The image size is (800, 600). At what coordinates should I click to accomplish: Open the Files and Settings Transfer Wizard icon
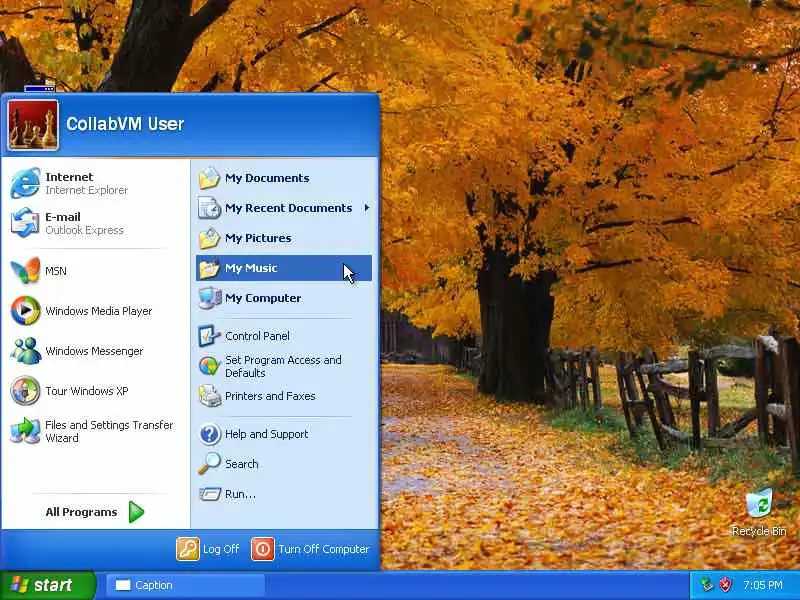click(25, 431)
